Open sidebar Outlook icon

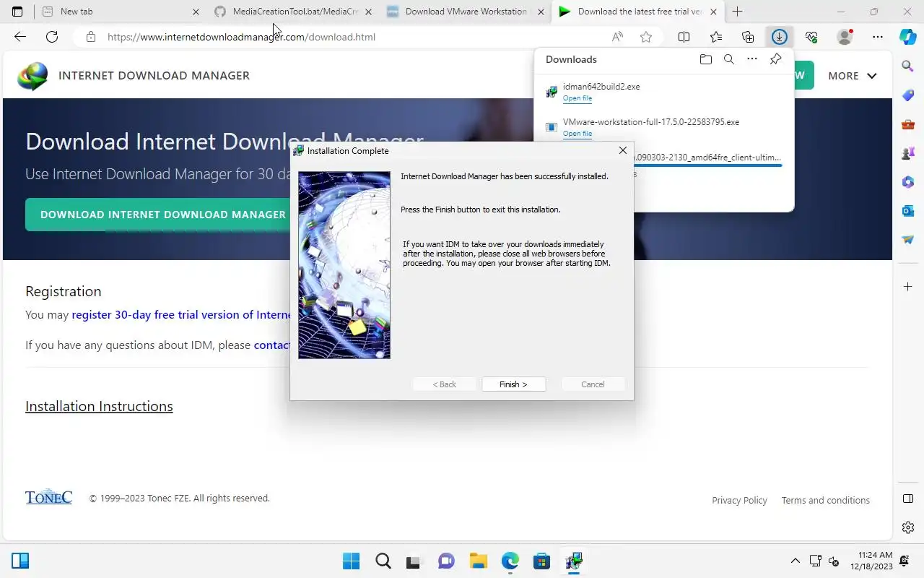[x=908, y=211]
